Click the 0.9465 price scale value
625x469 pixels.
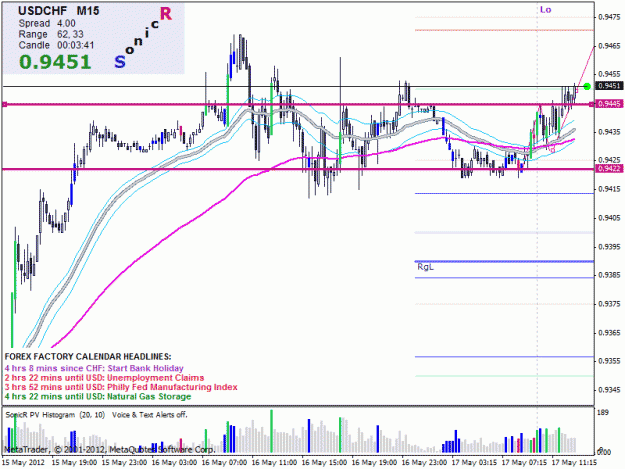[610, 46]
